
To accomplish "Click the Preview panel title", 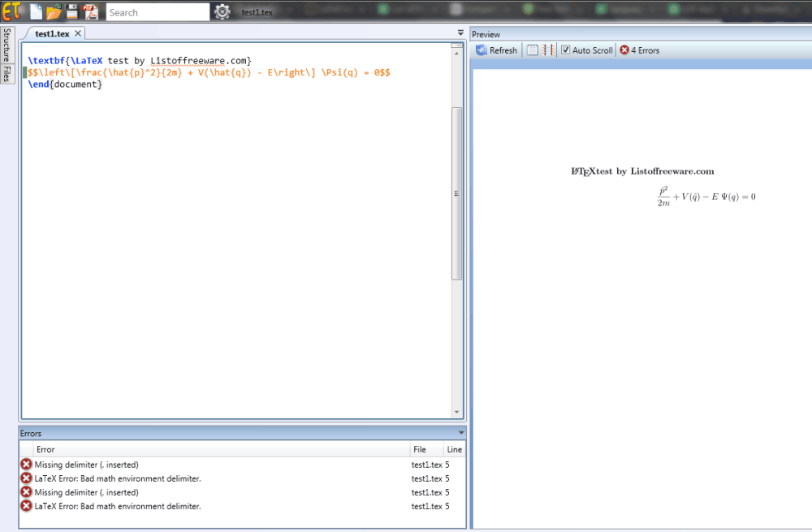I will (x=486, y=34).
